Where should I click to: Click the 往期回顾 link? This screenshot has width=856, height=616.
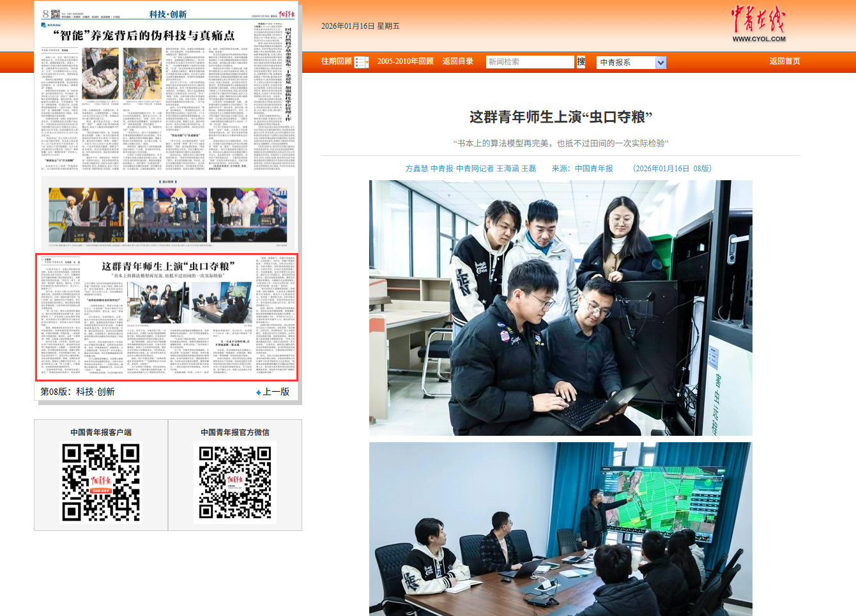(336, 61)
